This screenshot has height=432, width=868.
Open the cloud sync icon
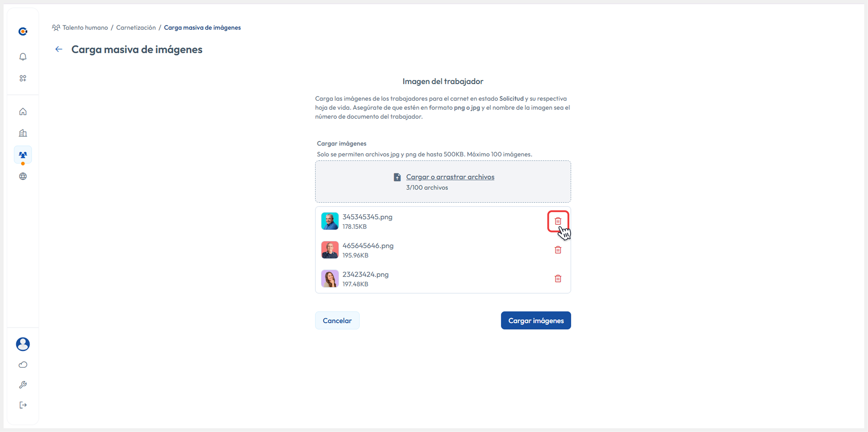(x=22, y=364)
